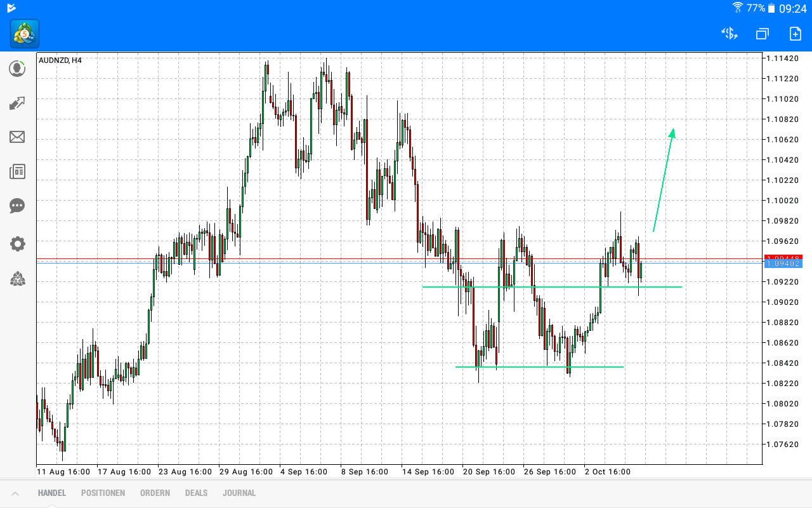This screenshot has width=812, height=508.
Task: Select the DEALS tab
Action: [x=196, y=493]
